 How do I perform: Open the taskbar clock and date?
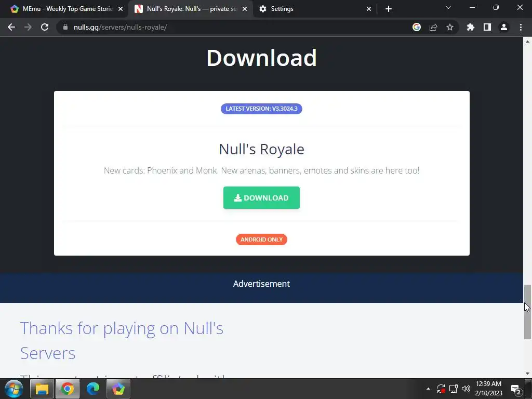tap(488, 389)
